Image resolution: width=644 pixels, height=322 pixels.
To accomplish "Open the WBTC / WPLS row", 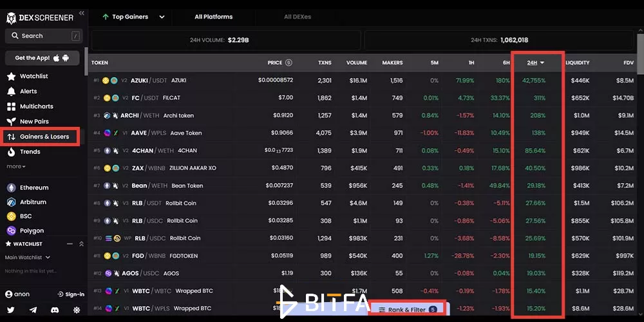I will 363,308.
